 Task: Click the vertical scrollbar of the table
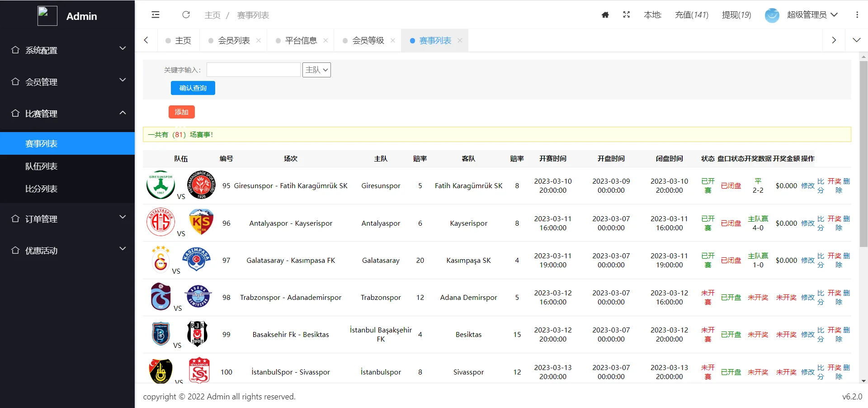[x=863, y=154]
